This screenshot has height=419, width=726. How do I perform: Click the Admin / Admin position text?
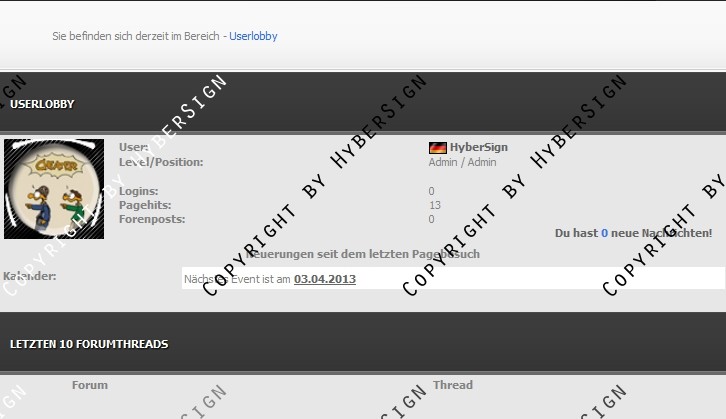pos(462,162)
